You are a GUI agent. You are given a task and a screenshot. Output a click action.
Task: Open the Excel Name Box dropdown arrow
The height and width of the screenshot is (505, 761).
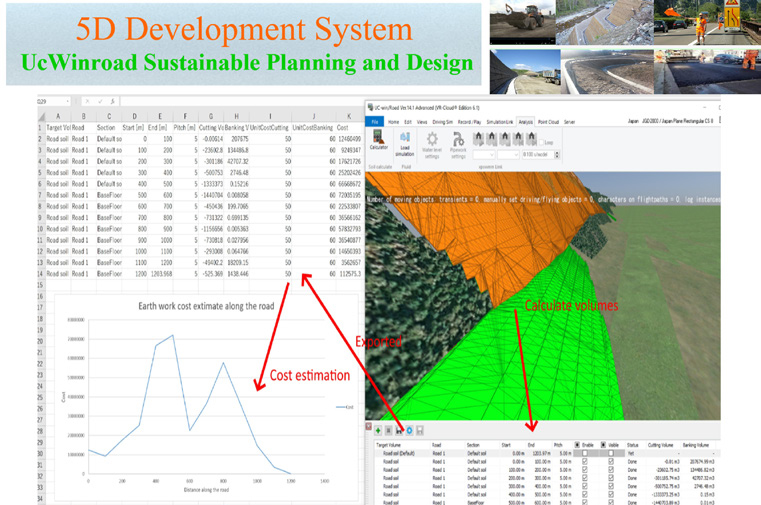[67, 101]
